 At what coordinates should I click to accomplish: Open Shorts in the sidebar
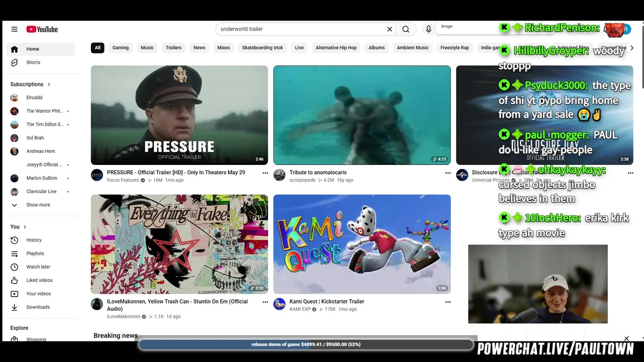click(40, 62)
